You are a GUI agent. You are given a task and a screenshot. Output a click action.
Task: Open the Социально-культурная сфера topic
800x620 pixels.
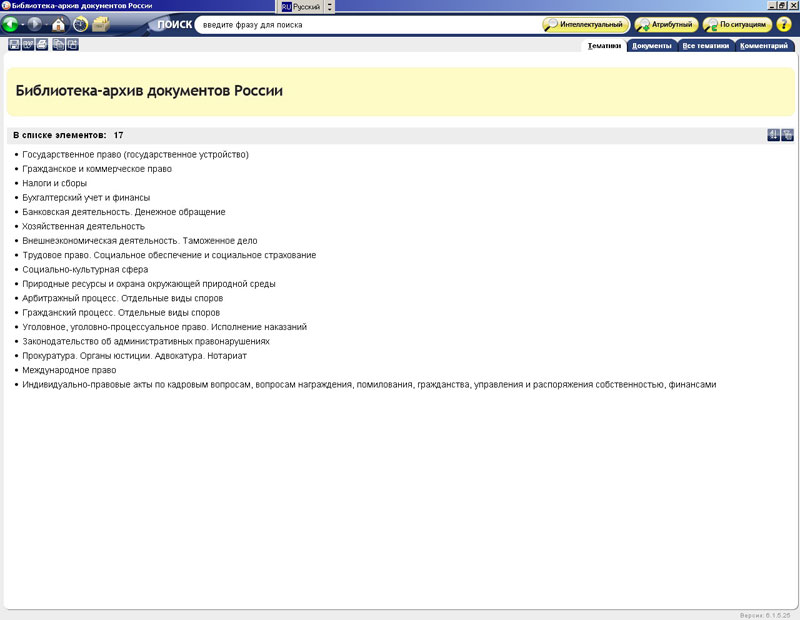coord(85,269)
